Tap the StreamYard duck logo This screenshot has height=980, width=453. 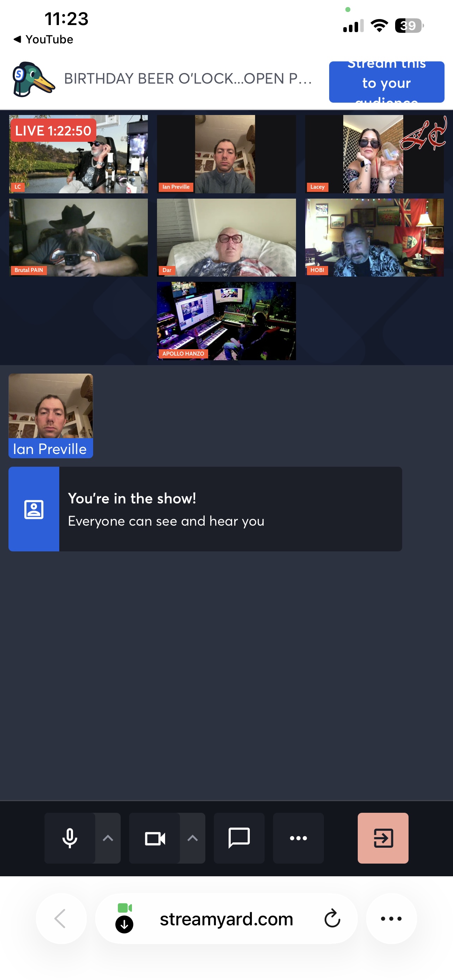[33, 79]
